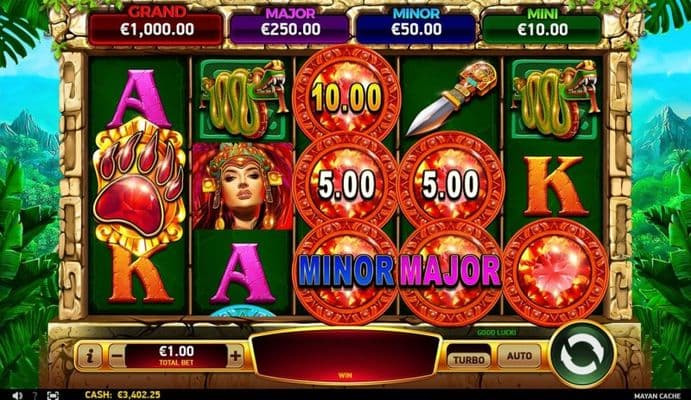The width and height of the screenshot is (691, 400).
Task: Increase total bet with plus button
Action: pyautogui.click(x=235, y=356)
